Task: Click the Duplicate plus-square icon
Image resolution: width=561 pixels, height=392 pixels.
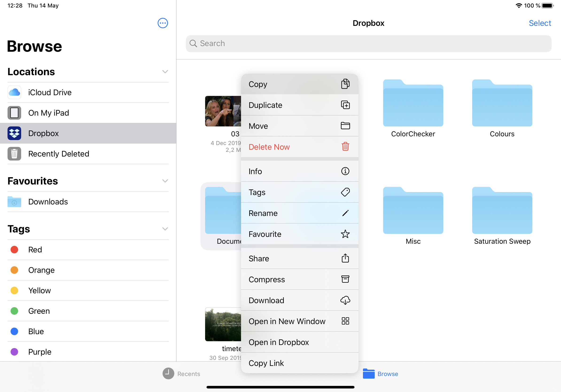Action: tap(345, 105)
